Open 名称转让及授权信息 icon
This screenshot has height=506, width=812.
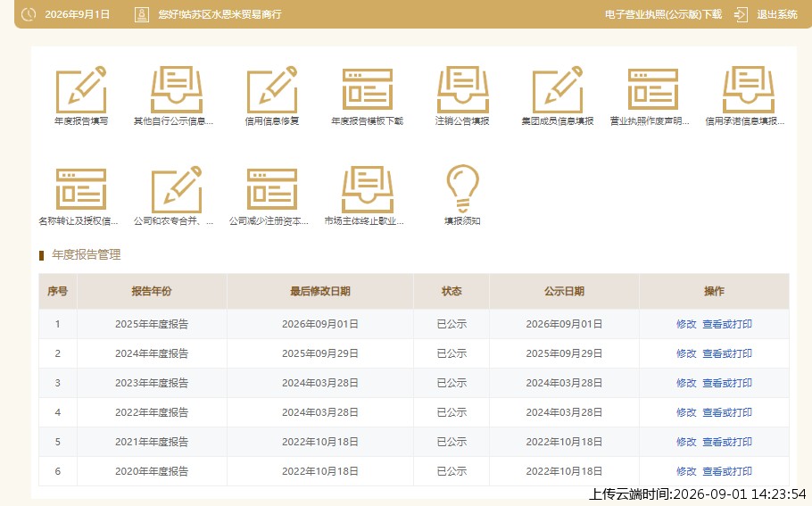[x=81, y=189]
